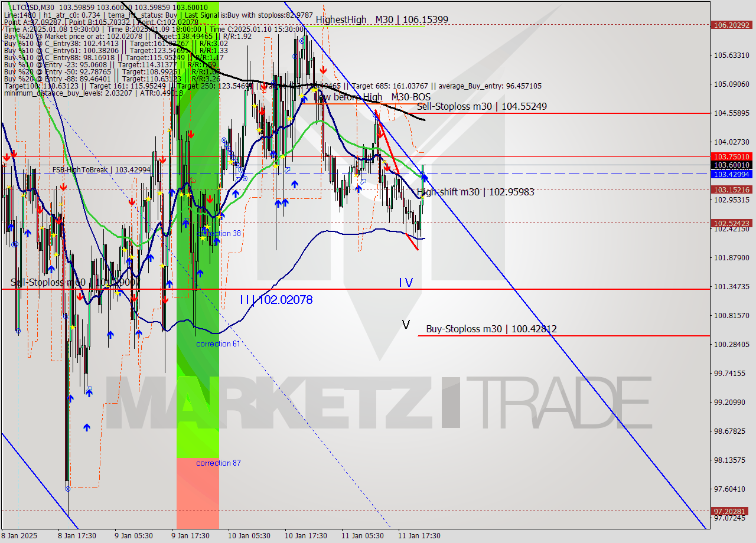
Task: Select the Sell-Stoploss m30 | 104.55249 label
Action: pos(481,107)
